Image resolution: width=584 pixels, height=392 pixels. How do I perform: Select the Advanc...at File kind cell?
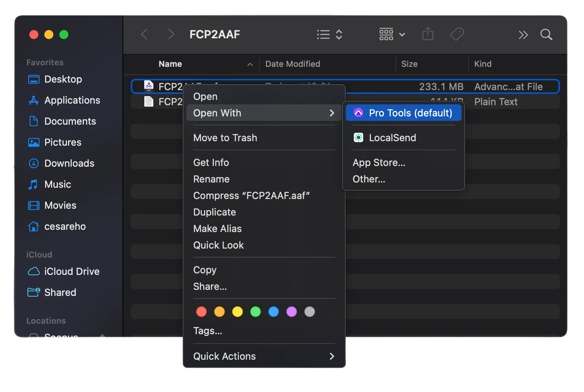[x=508, y=87]
